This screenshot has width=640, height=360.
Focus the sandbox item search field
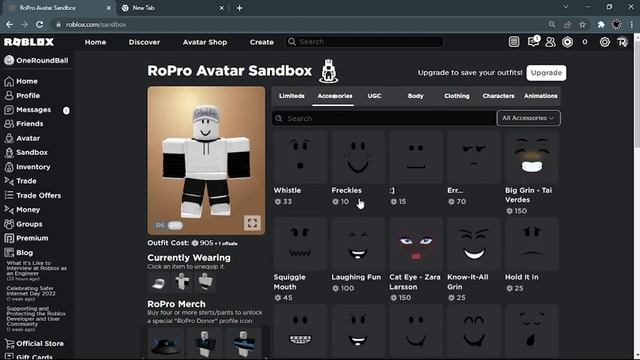384,118
